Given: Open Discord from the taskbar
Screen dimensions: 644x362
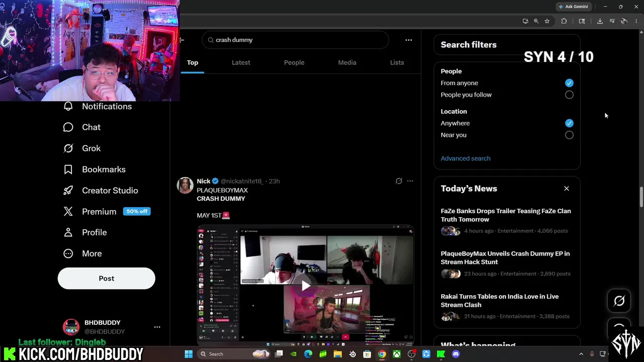Looking at the screenshot, I should 456,354.
